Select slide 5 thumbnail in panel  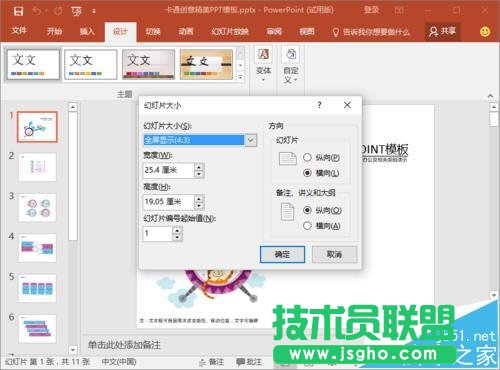pyautogui.click(x=37, y=288)
